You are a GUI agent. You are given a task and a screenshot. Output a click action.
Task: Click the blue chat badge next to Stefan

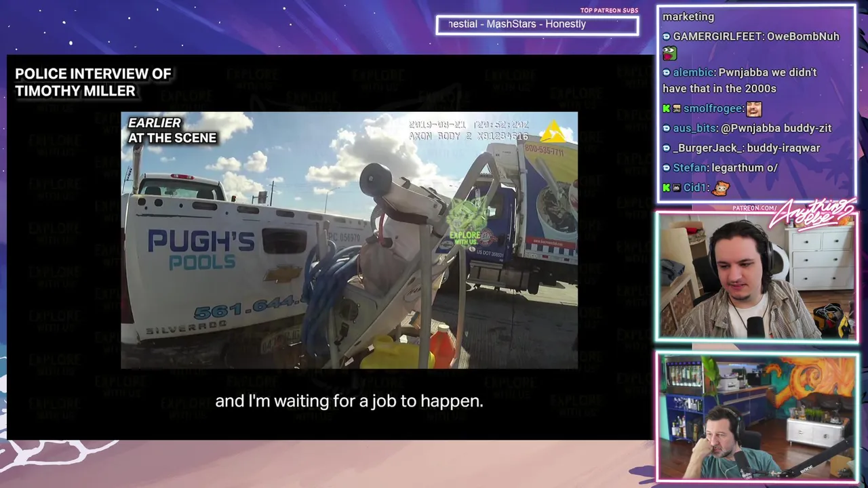667,168
